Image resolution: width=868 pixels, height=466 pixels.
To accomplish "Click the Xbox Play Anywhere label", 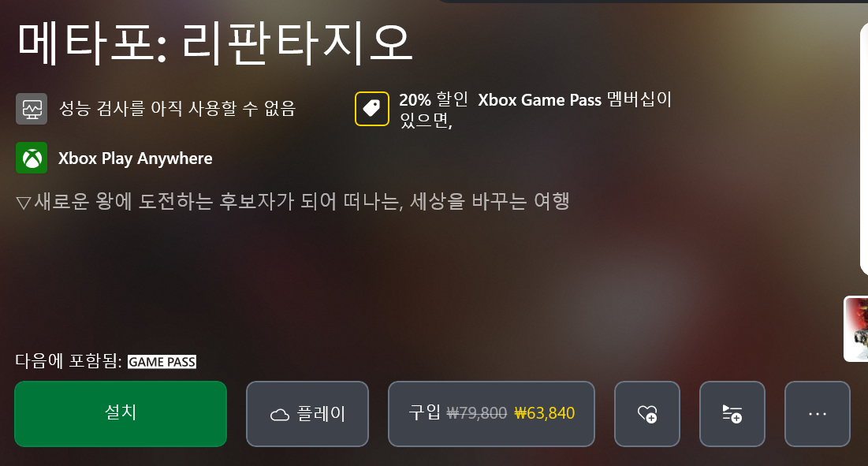I will 136,158.
